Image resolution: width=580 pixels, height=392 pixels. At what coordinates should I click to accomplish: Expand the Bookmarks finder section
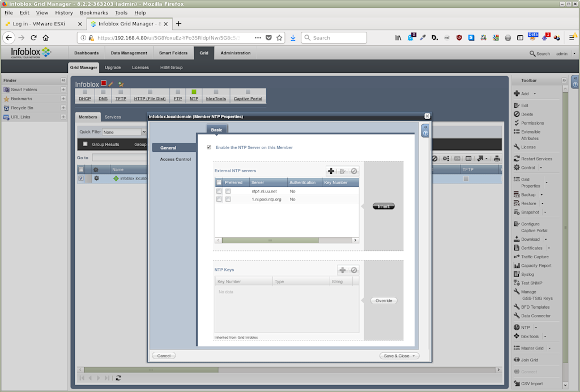pos(63,99)
